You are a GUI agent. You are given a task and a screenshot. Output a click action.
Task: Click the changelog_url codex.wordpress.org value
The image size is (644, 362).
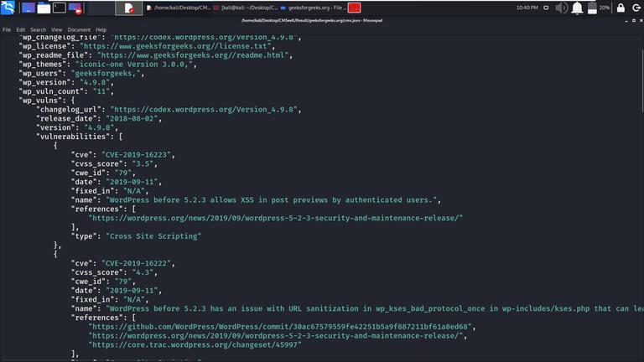click(204, 109)
